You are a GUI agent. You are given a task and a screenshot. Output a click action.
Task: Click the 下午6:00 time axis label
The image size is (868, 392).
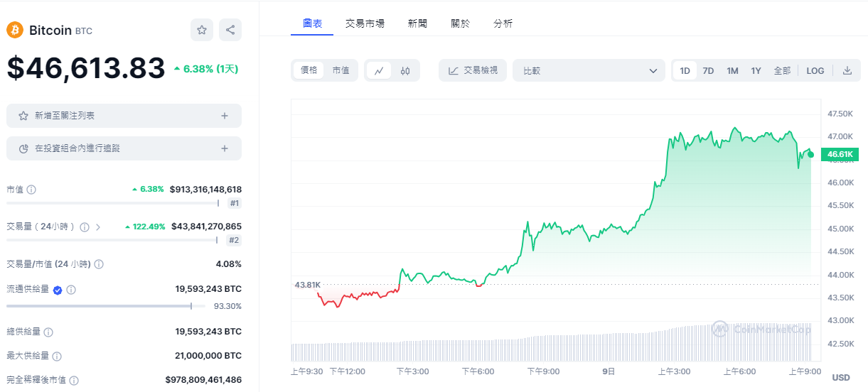478,371
